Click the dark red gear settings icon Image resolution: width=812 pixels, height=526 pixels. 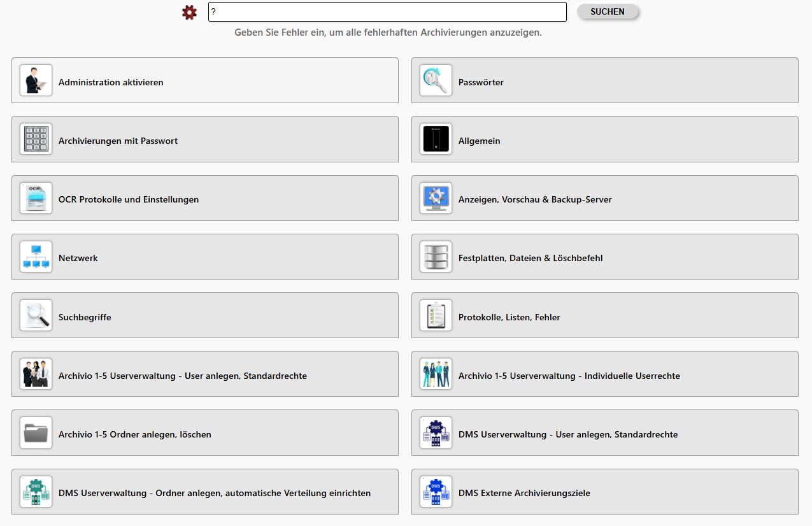click(x=189, y=12)
